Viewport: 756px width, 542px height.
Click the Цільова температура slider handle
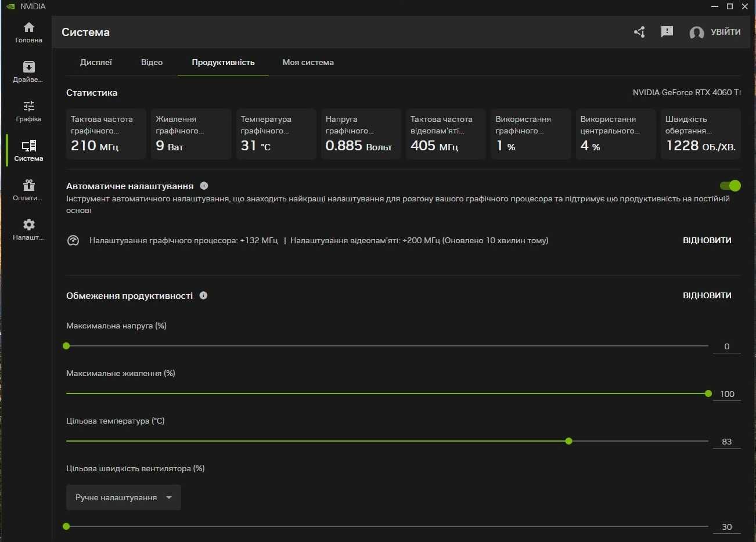pos(568,441)
